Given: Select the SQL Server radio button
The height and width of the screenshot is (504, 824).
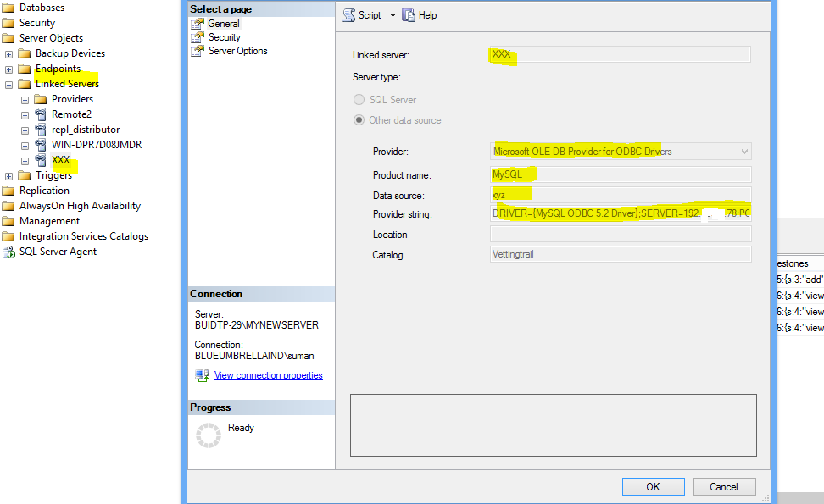Looking at the screenshot, I should click(x=361, y=99).
